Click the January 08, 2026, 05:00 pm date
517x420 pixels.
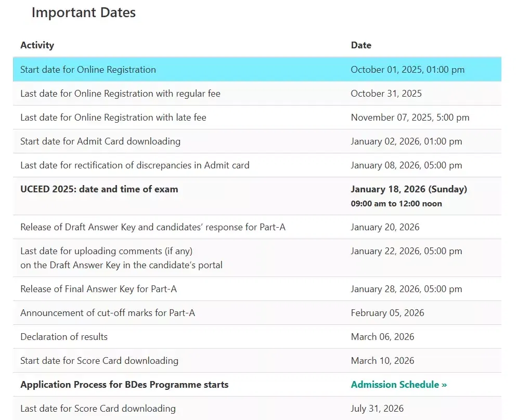pyautogui.click(x=406, y=165)
